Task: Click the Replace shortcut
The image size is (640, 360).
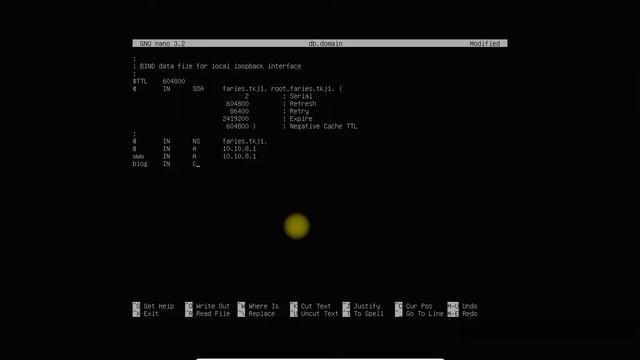Action: 256,313
